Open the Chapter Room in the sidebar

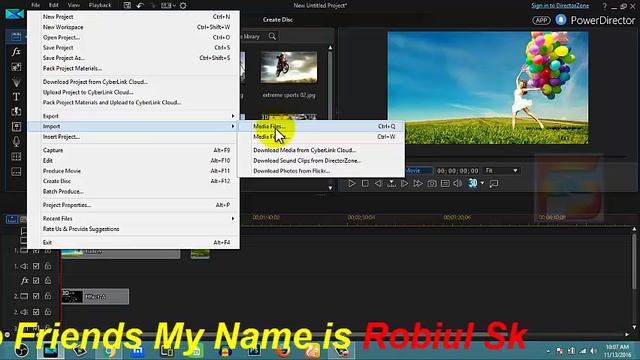tap(16, 157)
